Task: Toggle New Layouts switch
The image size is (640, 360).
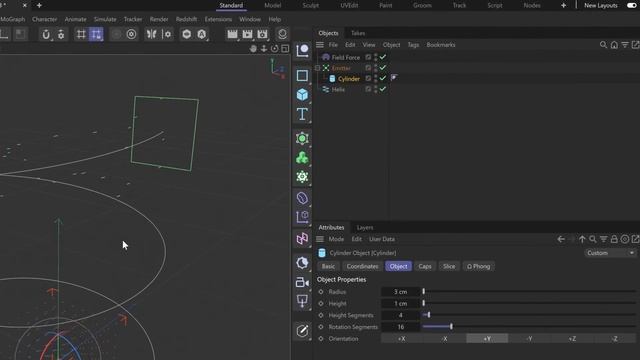Action: tap(632, 5)
